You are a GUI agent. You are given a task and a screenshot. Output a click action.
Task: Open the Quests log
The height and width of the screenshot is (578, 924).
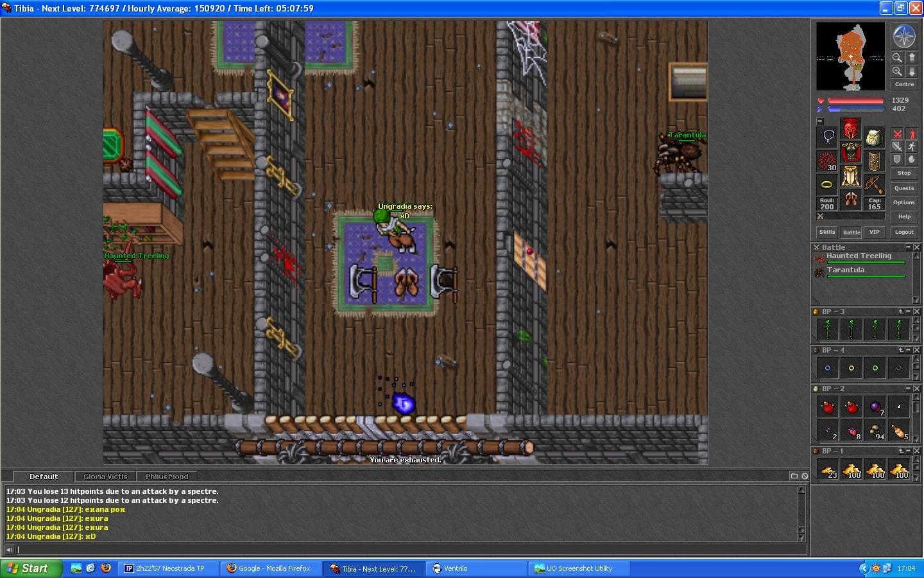[x=904, y=188]
